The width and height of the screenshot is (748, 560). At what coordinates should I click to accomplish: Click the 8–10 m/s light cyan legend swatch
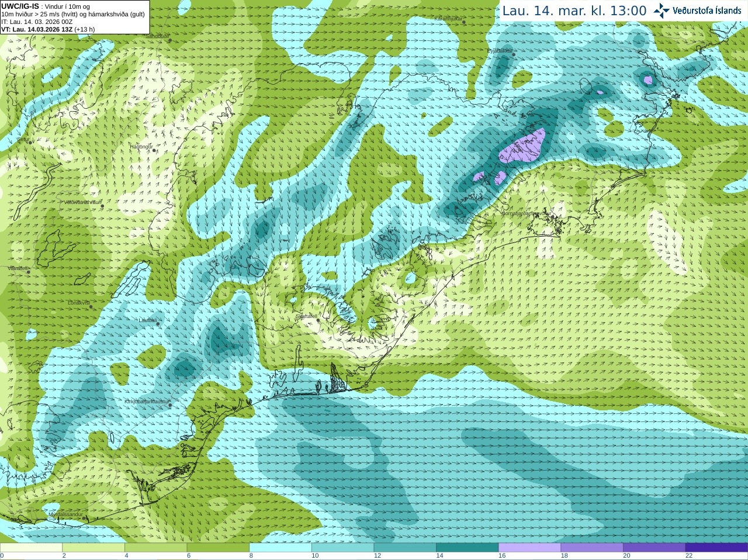point(280,548)
